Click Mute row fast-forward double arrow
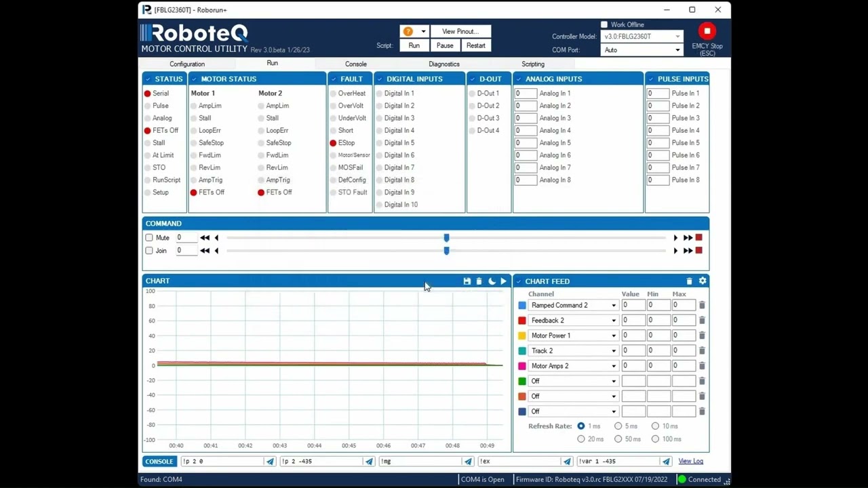868x488 pixels. click(688, 238)
